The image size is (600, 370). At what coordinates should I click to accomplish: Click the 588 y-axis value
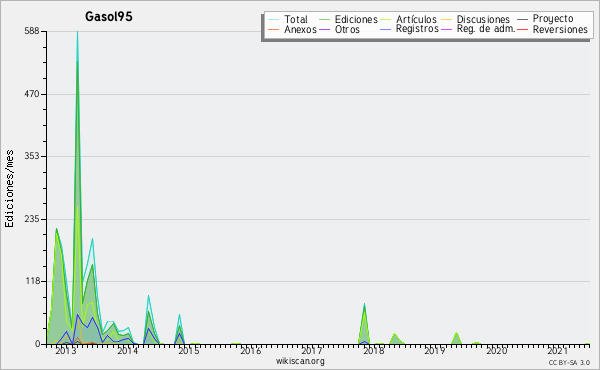click(32, 31)
